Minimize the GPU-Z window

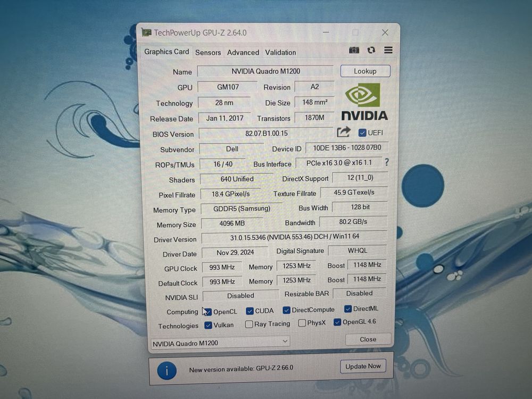[x=326, y=32]
